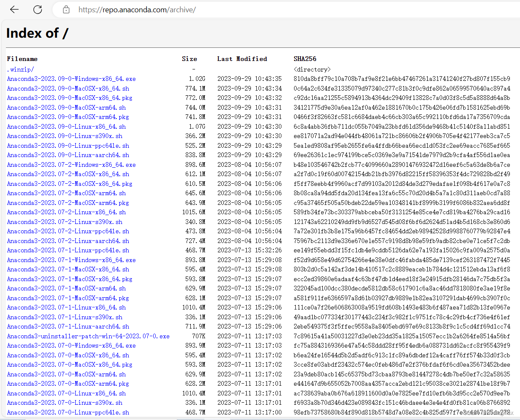The width and height of the screenshot is (520, 420).
Task: Download Anaconda3-2023.07-1-MacOSX-arm64.pkg
Action: click(x=68, y=298)
